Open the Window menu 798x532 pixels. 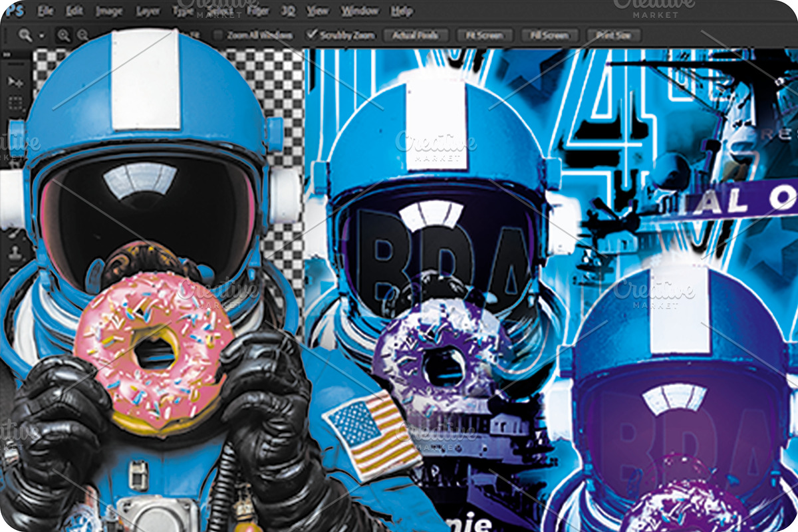tap(359, 11)
